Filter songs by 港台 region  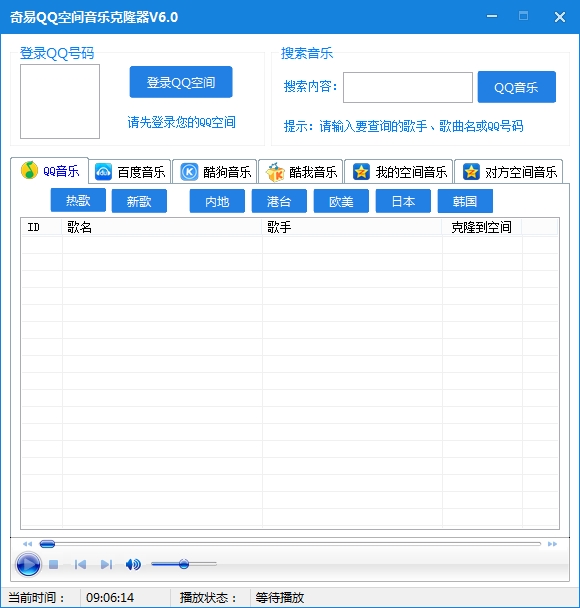click(279, 201)
